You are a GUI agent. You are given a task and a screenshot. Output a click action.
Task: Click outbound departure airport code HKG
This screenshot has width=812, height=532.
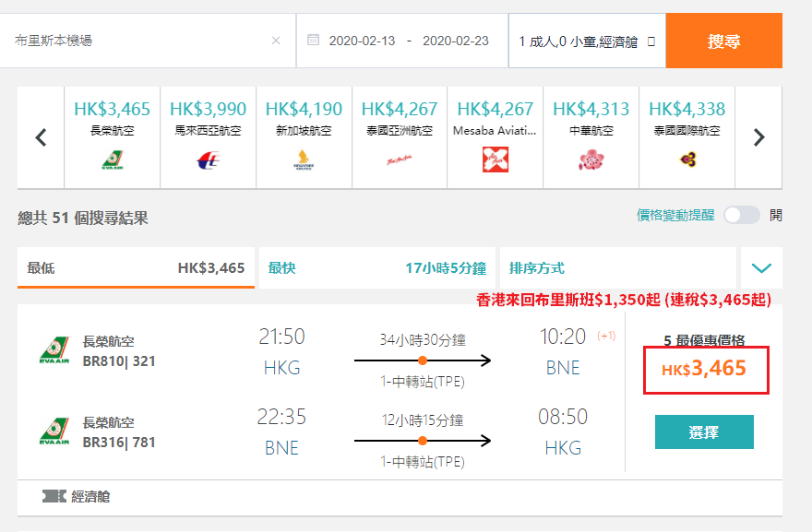tap(281, 368)
